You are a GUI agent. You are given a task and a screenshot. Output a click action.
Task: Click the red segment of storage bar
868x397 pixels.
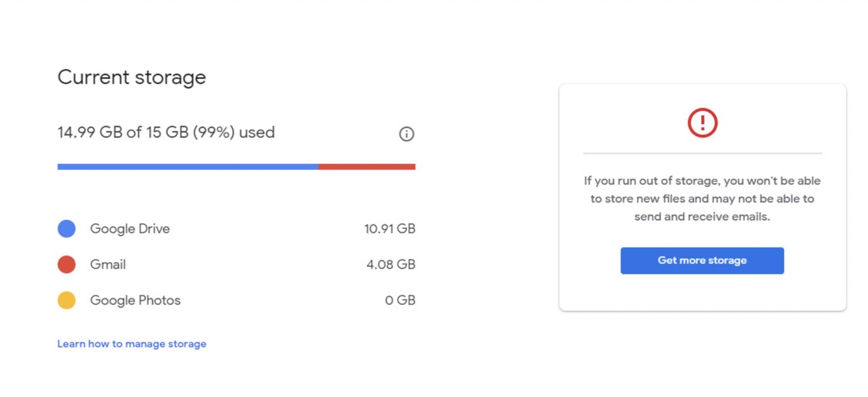pyautogui.click(x=367, y=167)
